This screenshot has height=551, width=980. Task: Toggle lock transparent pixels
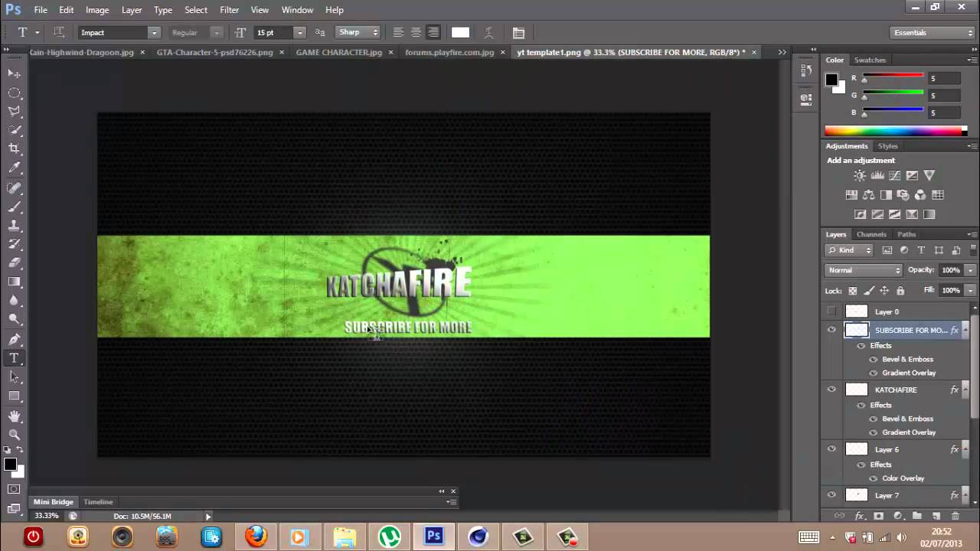coord(853,291)
